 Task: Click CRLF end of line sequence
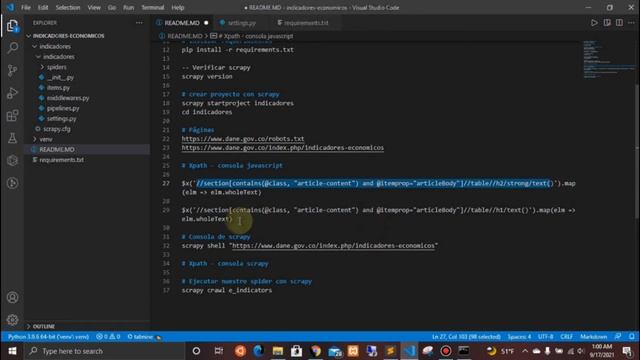(567, 337)
